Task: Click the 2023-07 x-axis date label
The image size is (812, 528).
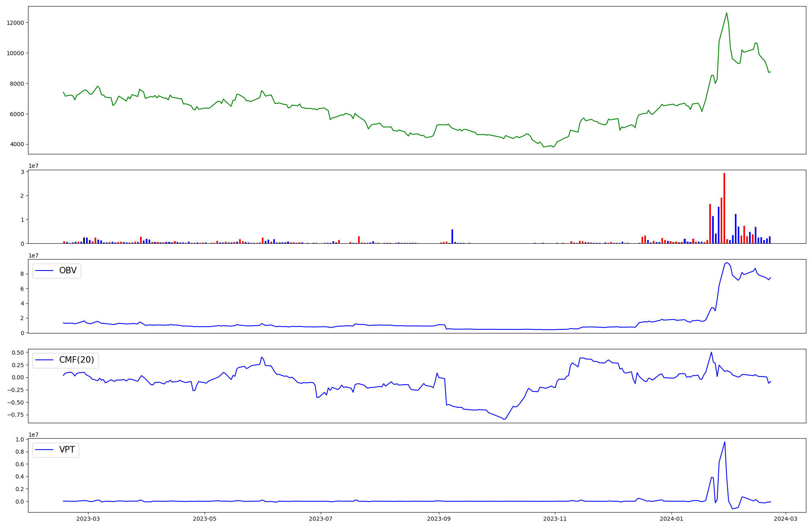Action: pyautogui.click(x=321, y=519)
